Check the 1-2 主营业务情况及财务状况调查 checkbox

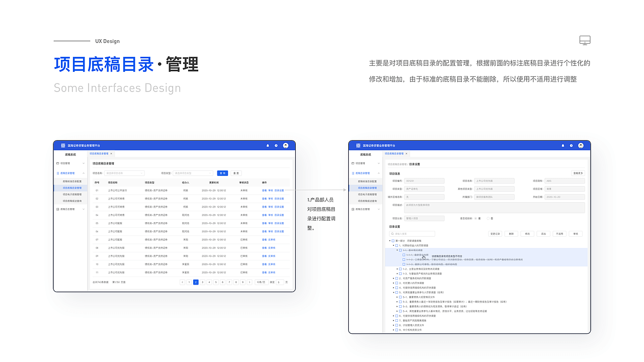[400, 269]
